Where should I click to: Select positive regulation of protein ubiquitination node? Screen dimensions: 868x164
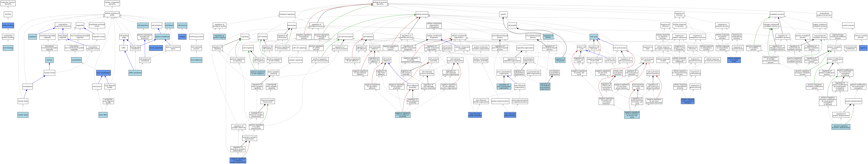(x=841, y=127)
